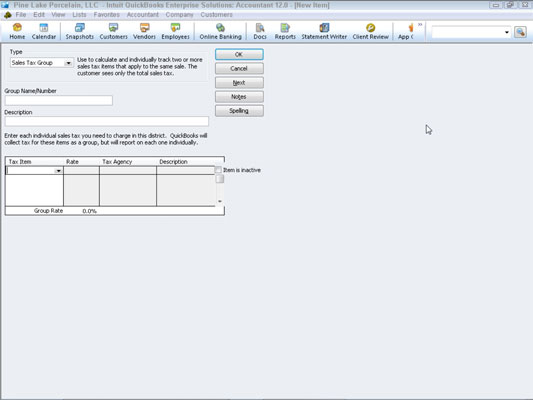Click the OK button
The height and width of the screenshot is (400, 533).
pos(239,54)
